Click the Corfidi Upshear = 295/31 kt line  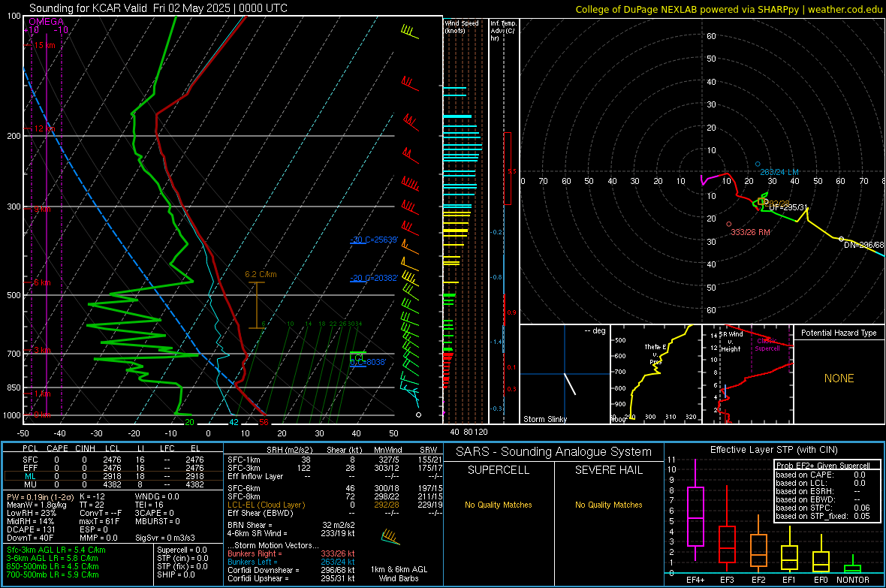[x=291, y=578]
